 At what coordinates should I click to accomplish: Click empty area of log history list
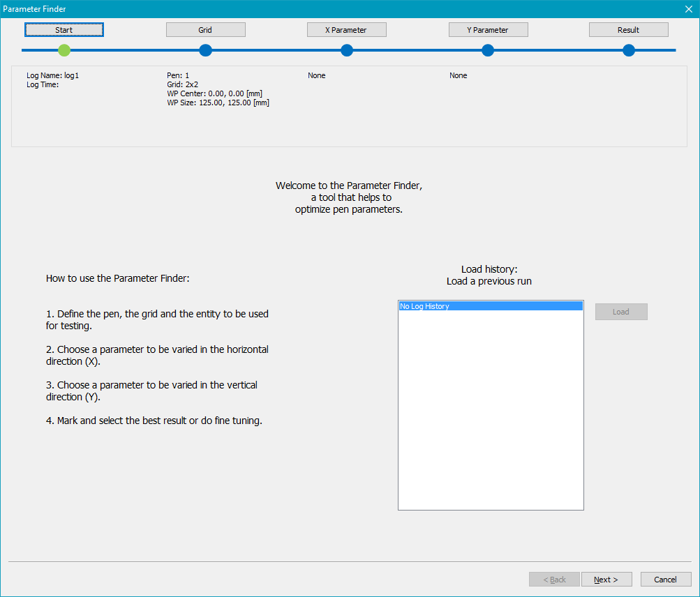click(x=491, y=418)
